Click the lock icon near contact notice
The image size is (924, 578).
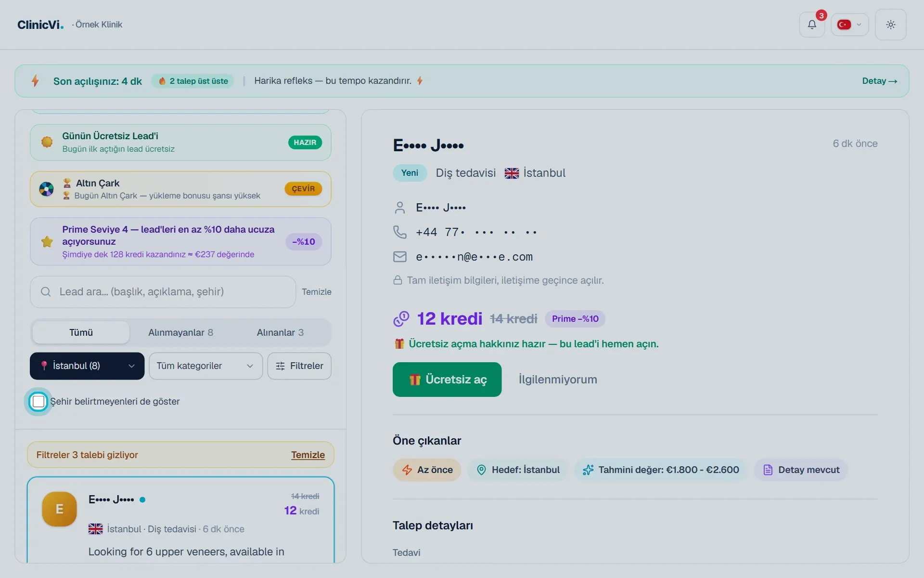coord(398,280)
